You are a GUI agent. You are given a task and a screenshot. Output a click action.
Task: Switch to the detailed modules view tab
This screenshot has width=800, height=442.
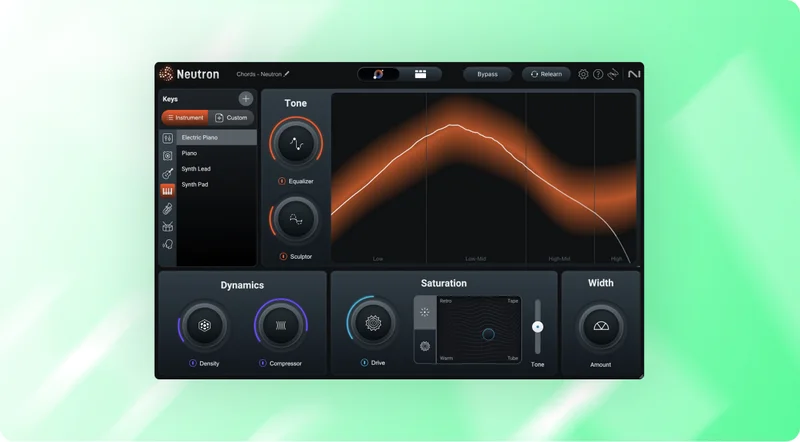[420, 74]
